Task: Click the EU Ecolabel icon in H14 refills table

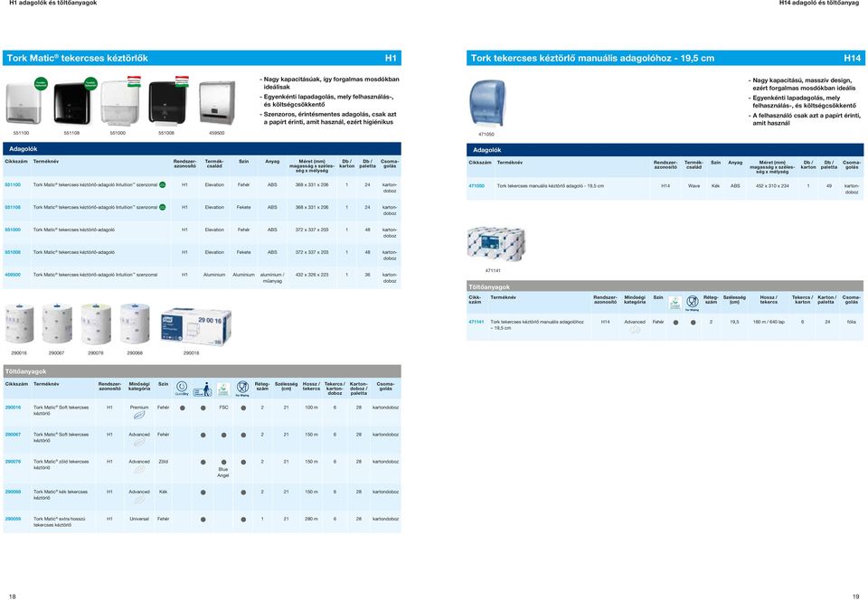Action: tap(675, 303)
